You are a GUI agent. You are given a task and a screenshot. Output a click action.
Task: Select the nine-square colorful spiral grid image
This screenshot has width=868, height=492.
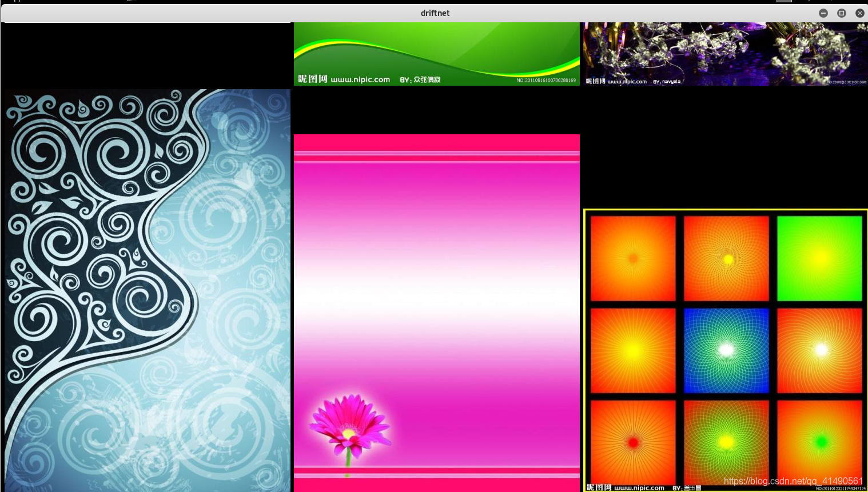[x=726, y=350]
